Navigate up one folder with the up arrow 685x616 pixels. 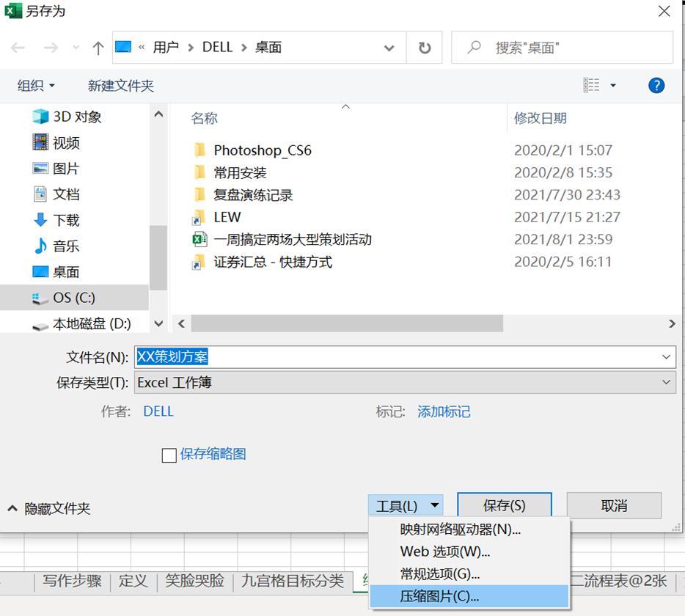point(98,48)
